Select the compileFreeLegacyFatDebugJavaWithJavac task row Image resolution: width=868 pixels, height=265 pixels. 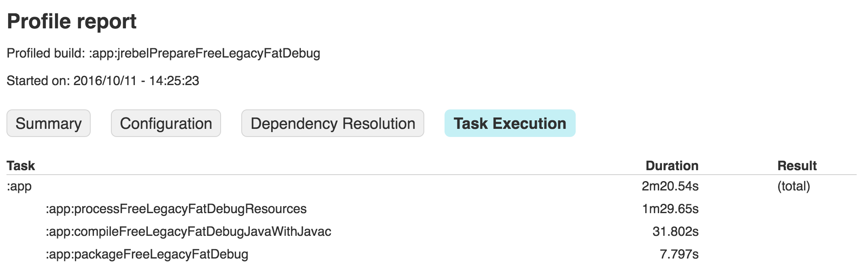[188, 231]
